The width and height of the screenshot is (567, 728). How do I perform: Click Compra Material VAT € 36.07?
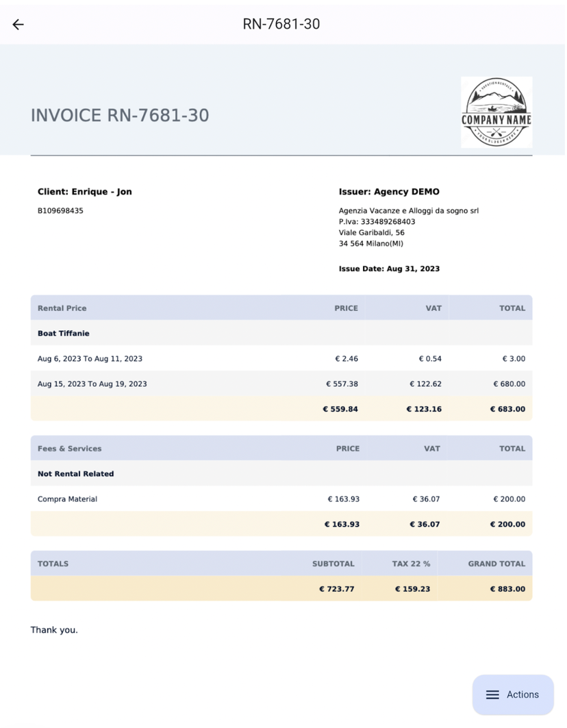pos(427,499)
